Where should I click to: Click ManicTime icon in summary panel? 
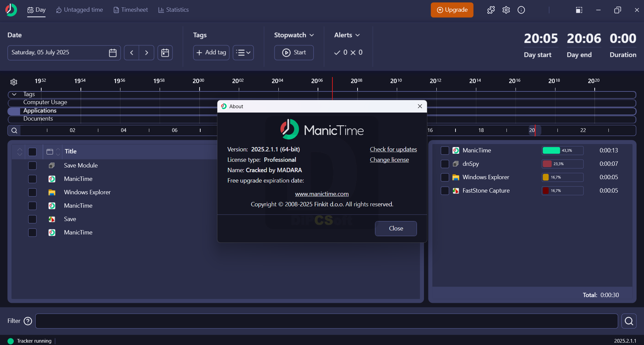[x=456, y=150]
